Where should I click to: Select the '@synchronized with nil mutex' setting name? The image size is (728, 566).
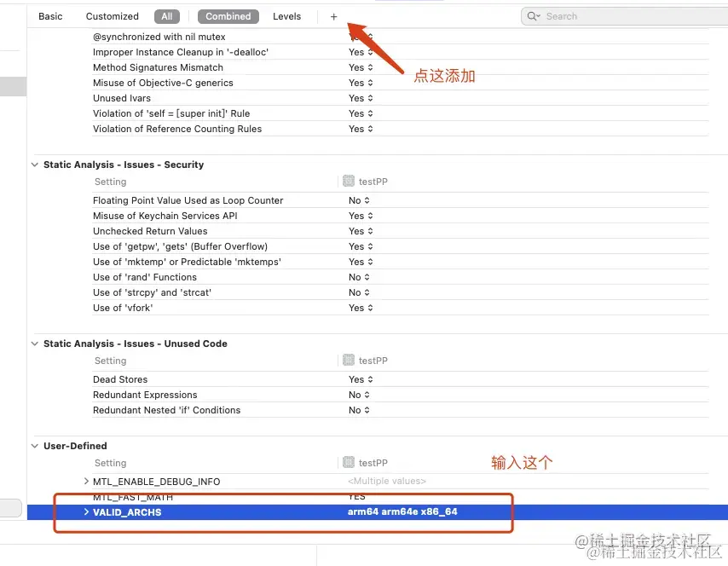point(159,37)
